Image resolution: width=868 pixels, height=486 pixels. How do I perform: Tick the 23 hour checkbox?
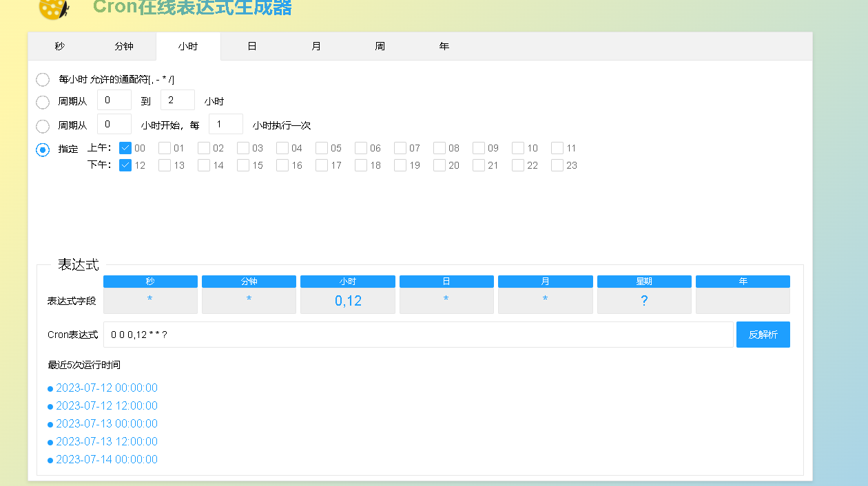tap(557, 165)
